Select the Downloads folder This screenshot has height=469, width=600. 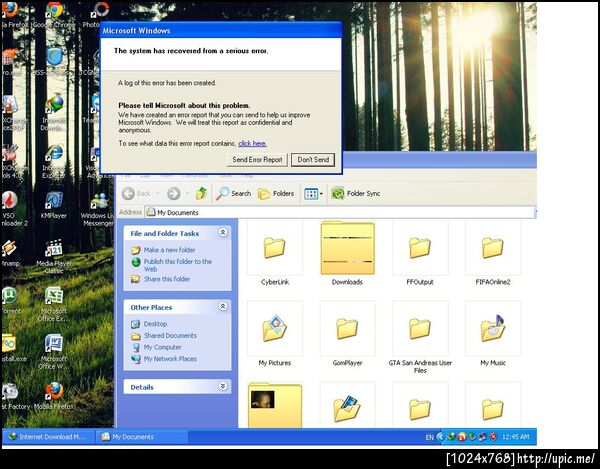(347, 254)
